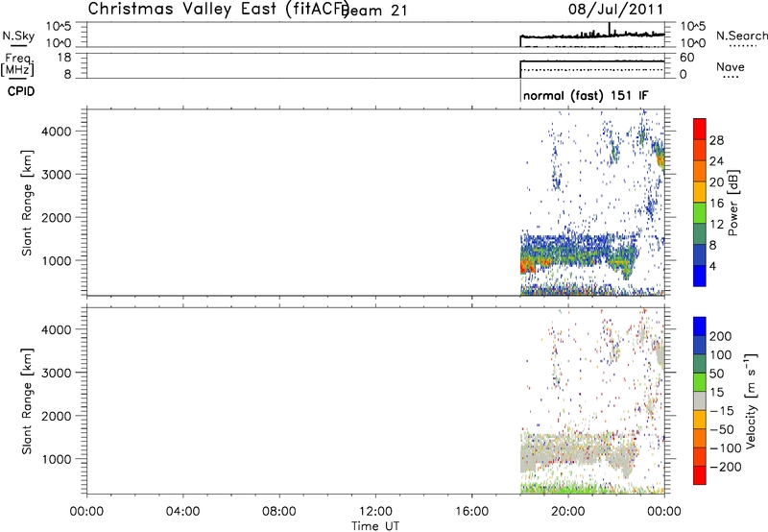This screenshot has width=768, height=532.
Task: Click the '18' frequency axis value
Action: point(64,58)
